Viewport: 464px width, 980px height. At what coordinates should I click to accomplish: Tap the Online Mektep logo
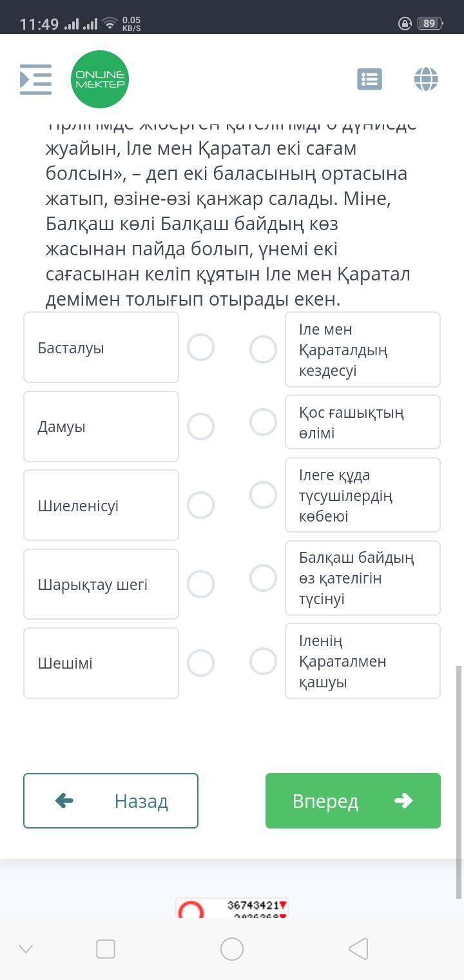pyautogui.click(x=100, y=79)
